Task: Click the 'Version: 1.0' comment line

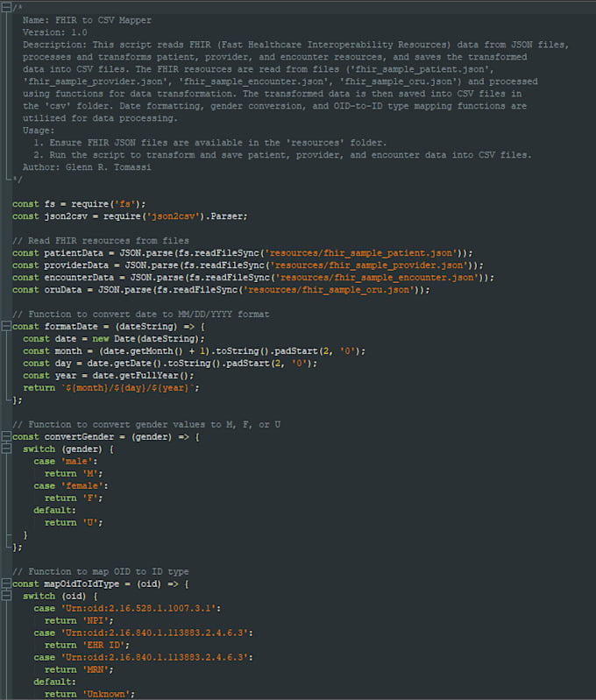Action: [55, 32]
